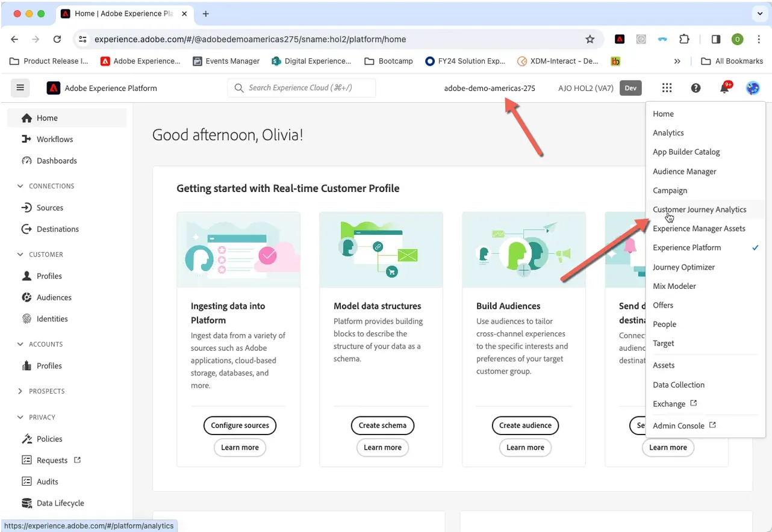Image resolution: width=772 pixels, height=532 pixels.
Task: Click the browser address bar URL
Action: tap(251, 39)
